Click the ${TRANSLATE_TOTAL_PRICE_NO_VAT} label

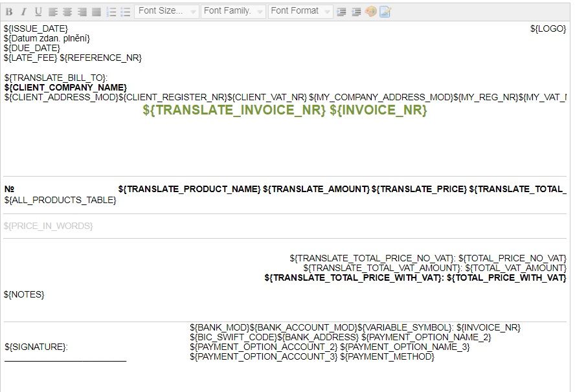372,258
